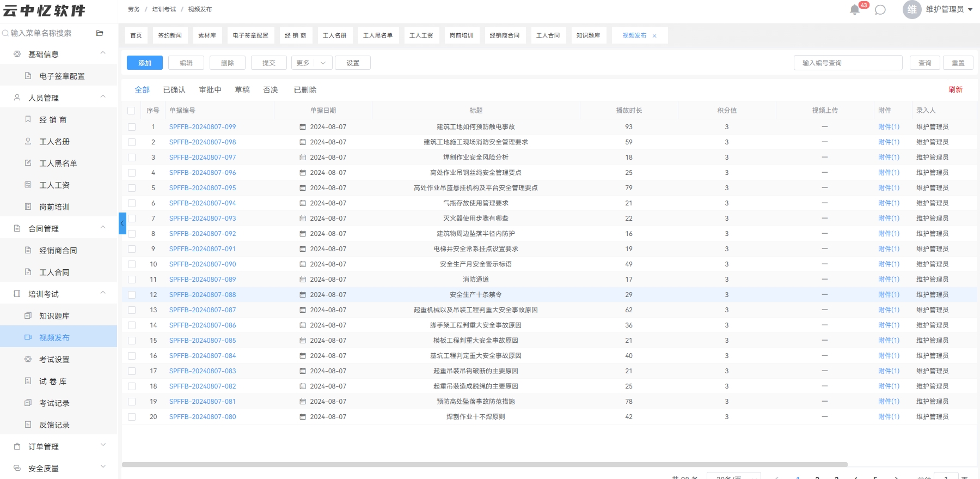
Task: Switch to the 知识题库 tab
Action: click(x=588, y=35)
